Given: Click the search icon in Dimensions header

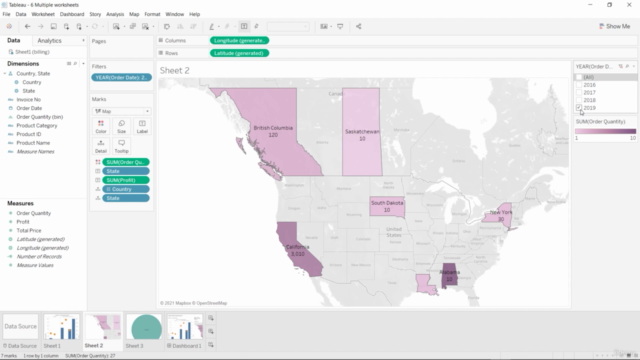Looking at the screenshot, I should click(75, 64).
